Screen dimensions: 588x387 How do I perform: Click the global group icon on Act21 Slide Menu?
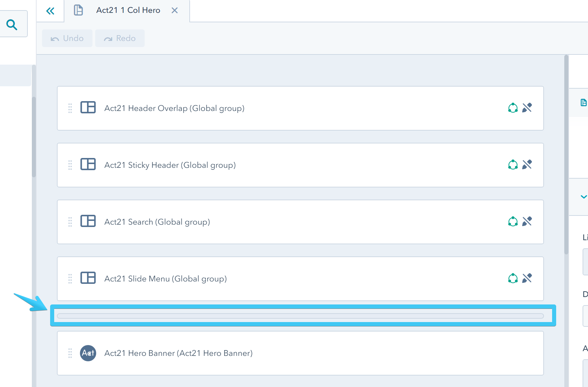(x=513, y=278)
